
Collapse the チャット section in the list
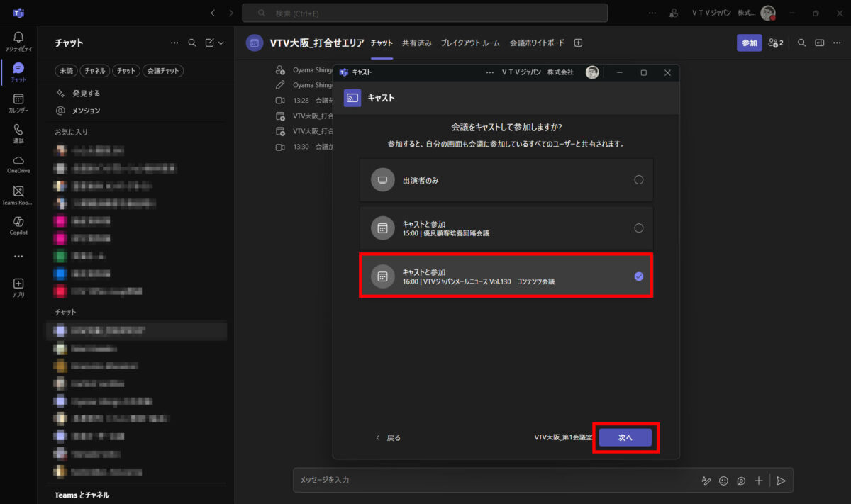click(x=65, y=312)
